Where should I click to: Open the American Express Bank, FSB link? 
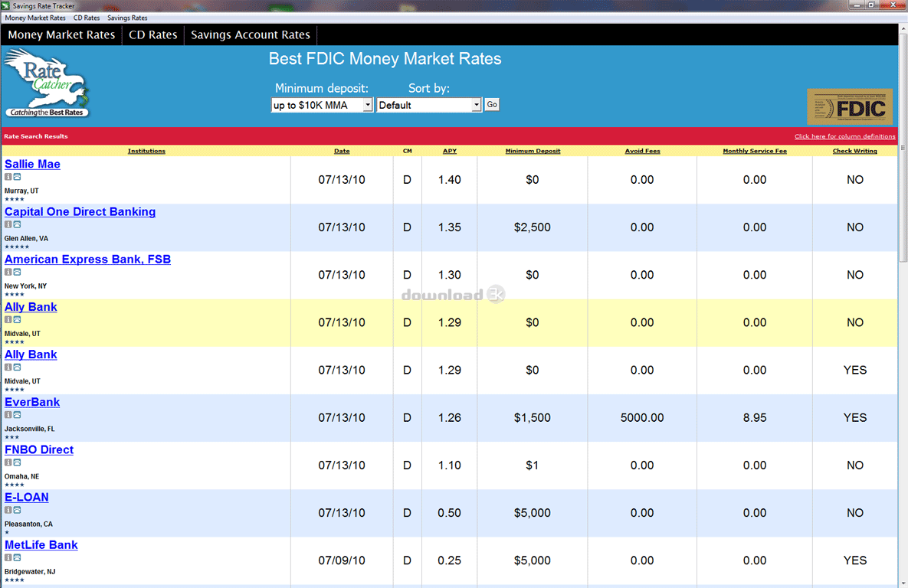click(x=87, y=260)
